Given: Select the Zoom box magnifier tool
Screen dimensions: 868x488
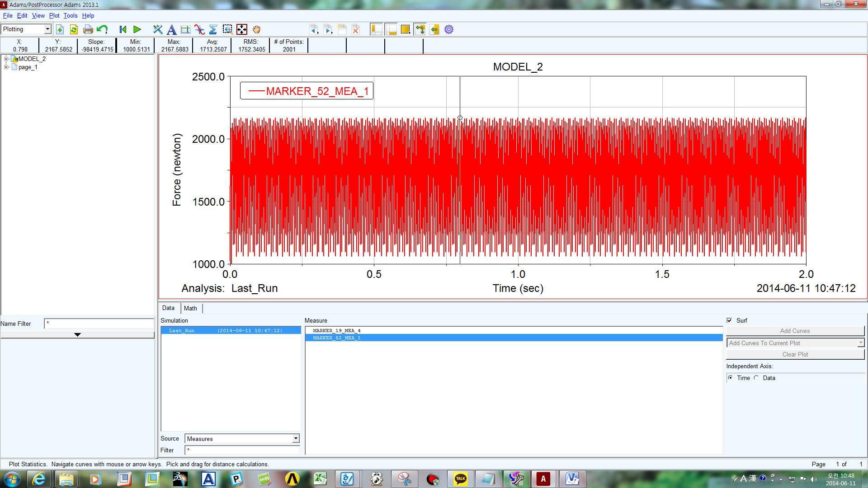Looking at the screenshot, I should click(227, 30).
